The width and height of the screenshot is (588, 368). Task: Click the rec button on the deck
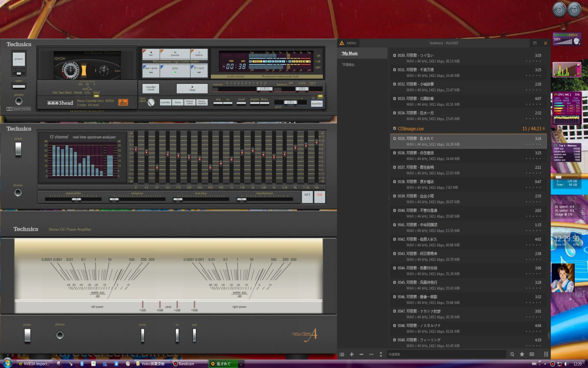pos(151,54)
